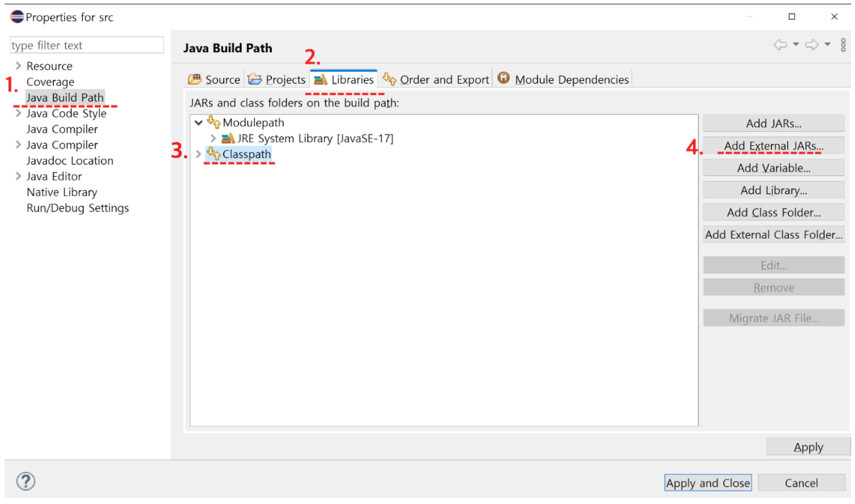Collapse the Modulepath tree node
Image resolution: width=855 pixels, height=504 pixels.
click(198, 122)
